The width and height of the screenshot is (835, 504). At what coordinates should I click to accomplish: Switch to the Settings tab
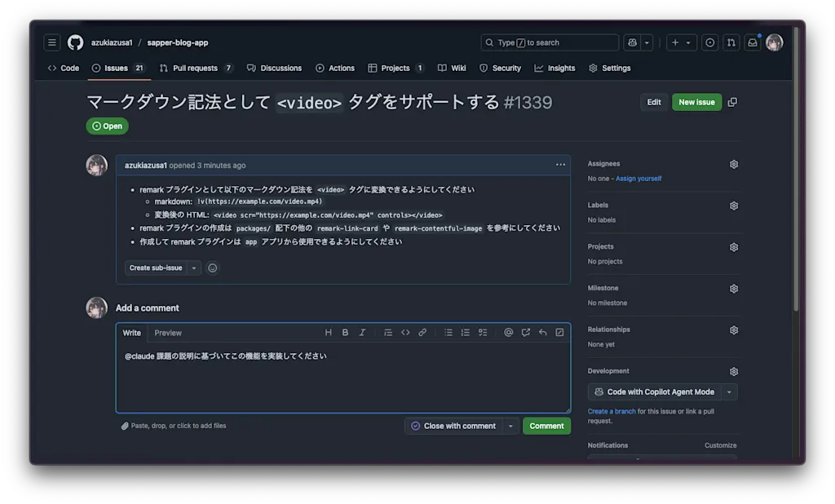(610, 69)
